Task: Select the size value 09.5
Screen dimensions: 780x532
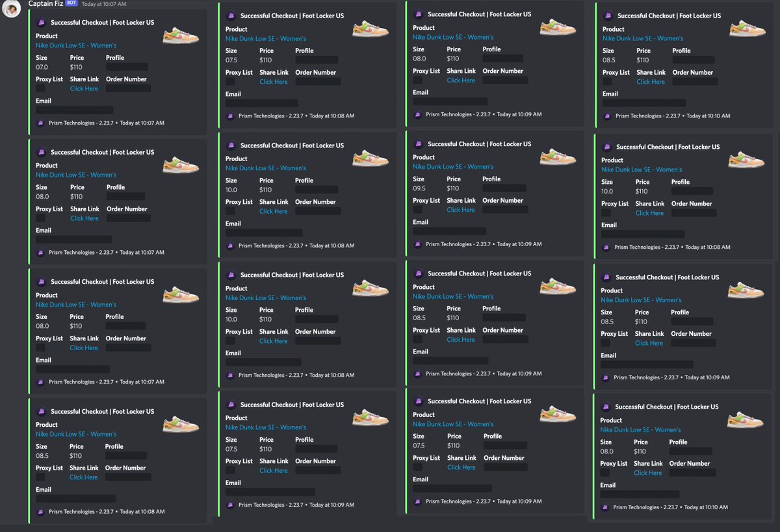Action: [419, 188]
